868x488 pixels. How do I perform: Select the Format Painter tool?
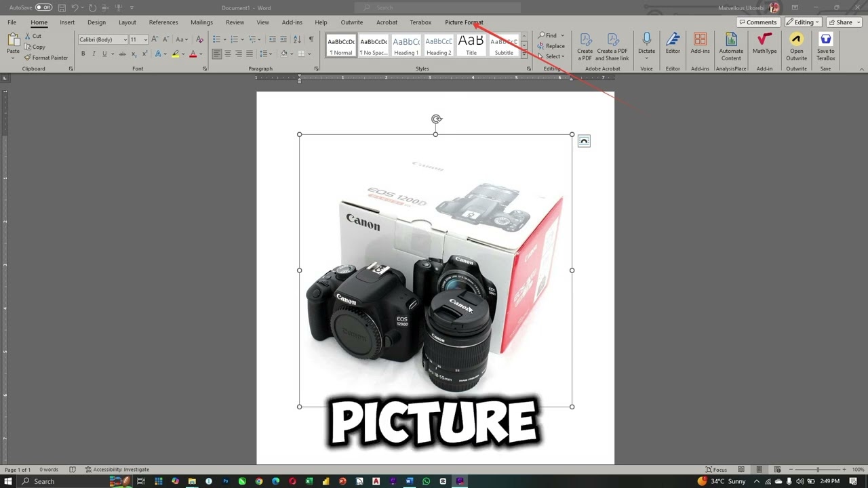click(x=46, y=58)
